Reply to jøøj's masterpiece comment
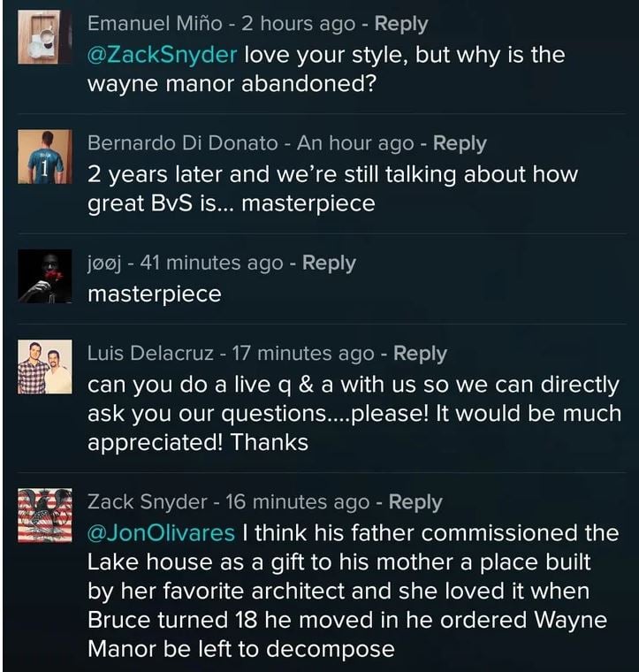The image size is (639, 672). pos(329,263)
